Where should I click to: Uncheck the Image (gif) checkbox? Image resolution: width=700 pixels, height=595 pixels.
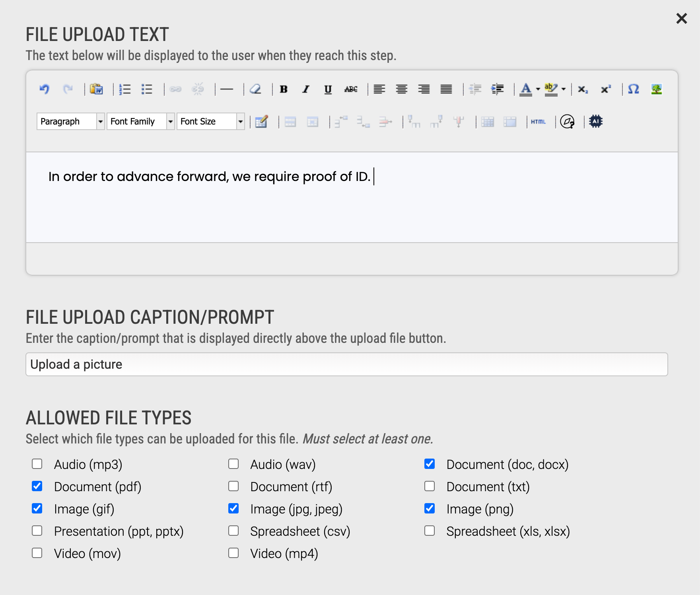click(37, 508)
